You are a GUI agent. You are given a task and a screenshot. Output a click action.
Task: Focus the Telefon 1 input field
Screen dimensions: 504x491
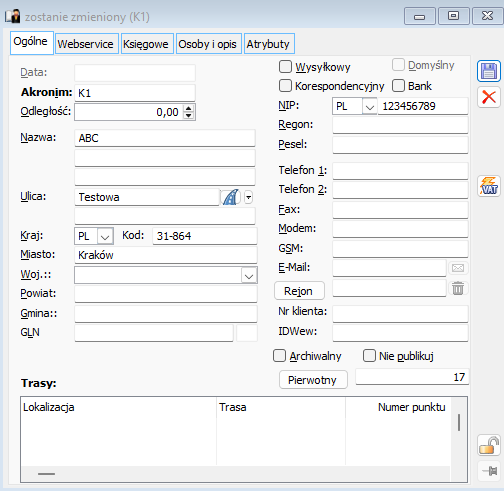tap(400, 171)
